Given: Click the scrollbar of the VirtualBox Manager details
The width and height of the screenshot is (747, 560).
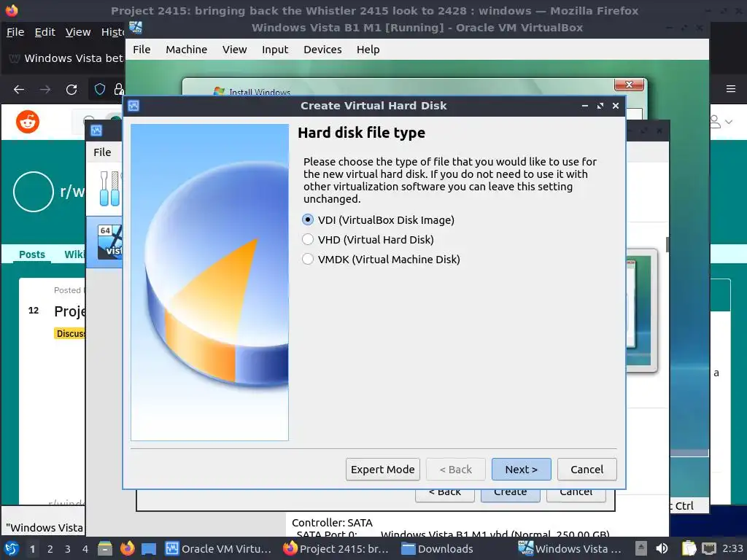Looking at the screenshot, I should (667, 244).
